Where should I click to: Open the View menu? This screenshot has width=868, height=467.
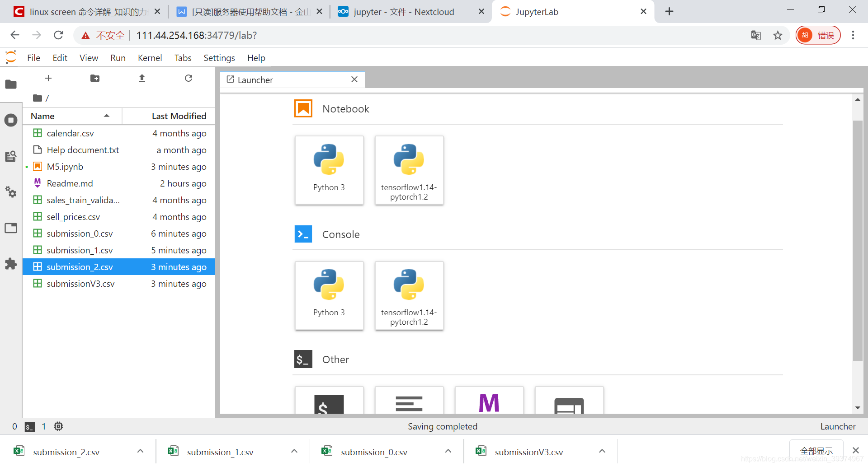[89, 58]
